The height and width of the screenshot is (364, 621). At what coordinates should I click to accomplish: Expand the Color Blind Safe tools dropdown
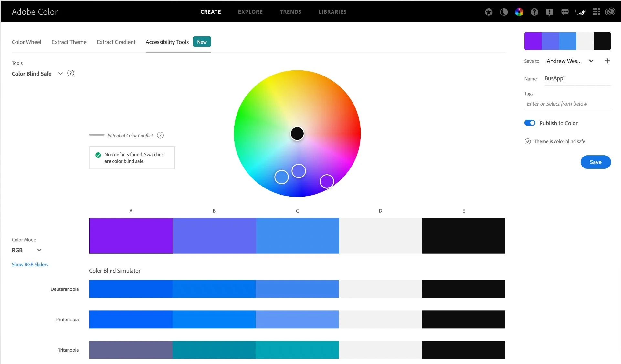[x=60, y=74]
